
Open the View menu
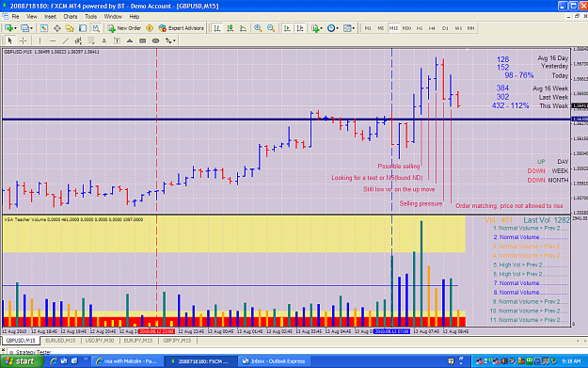[31, 17]
